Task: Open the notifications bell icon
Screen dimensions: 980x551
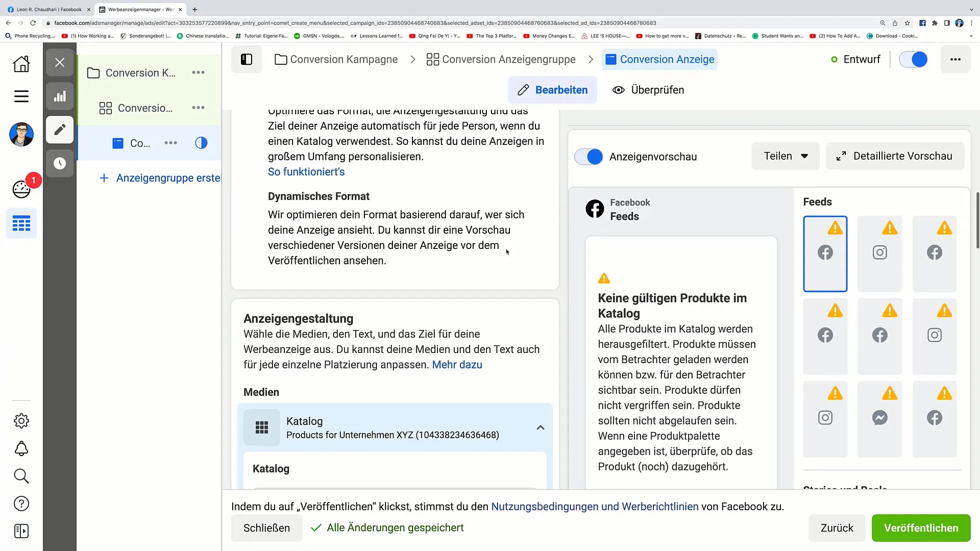Action: click(21, 448)
